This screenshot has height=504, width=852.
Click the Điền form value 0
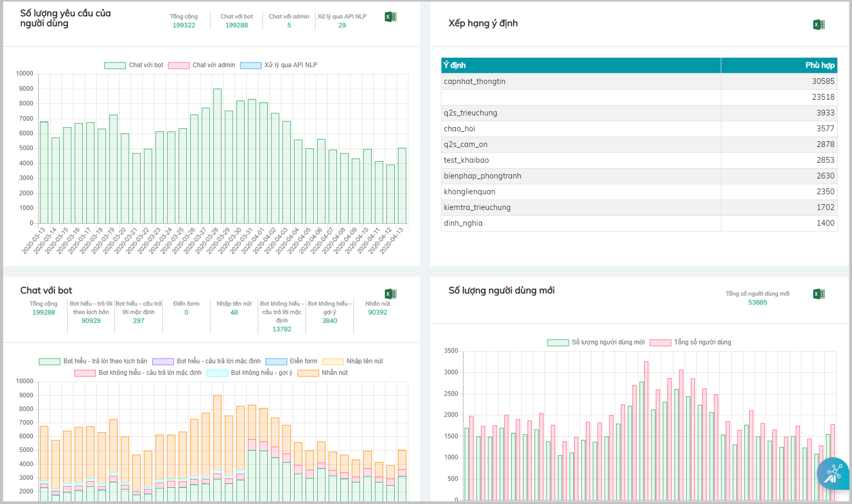coord(186,312)
